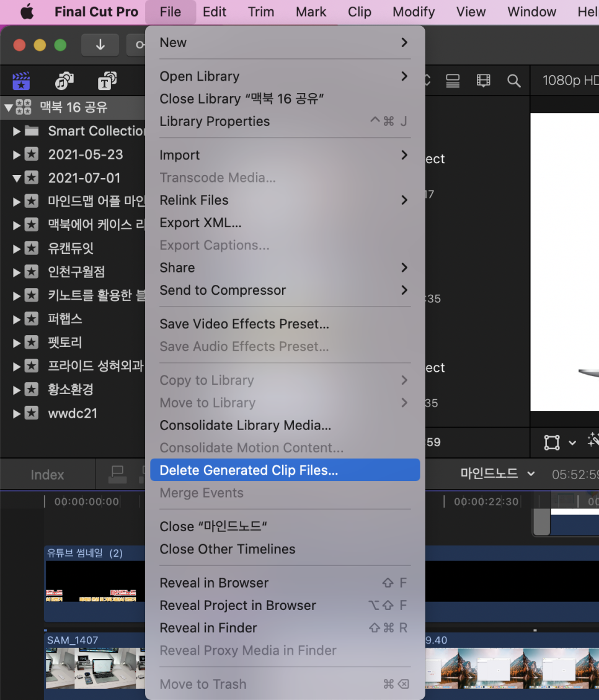Switch browser to list view icon
Image resolution: width=599 pixels, height=700 pixels.
click(453, 81)
